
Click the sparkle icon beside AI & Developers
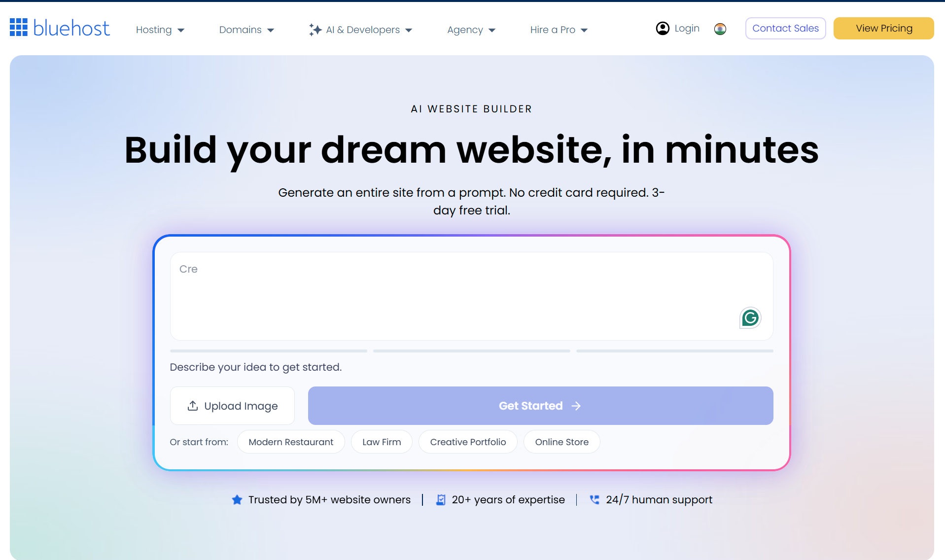coord(315,30)
